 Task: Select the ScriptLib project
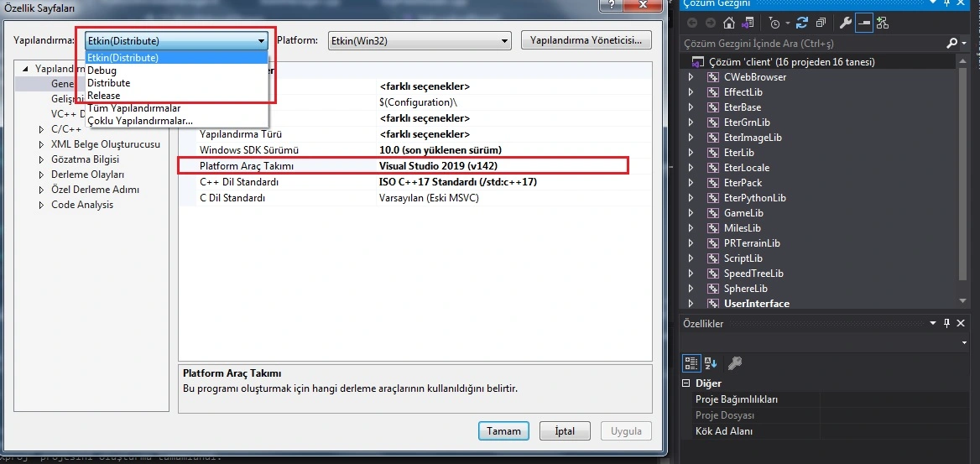[x=744, y=258]
